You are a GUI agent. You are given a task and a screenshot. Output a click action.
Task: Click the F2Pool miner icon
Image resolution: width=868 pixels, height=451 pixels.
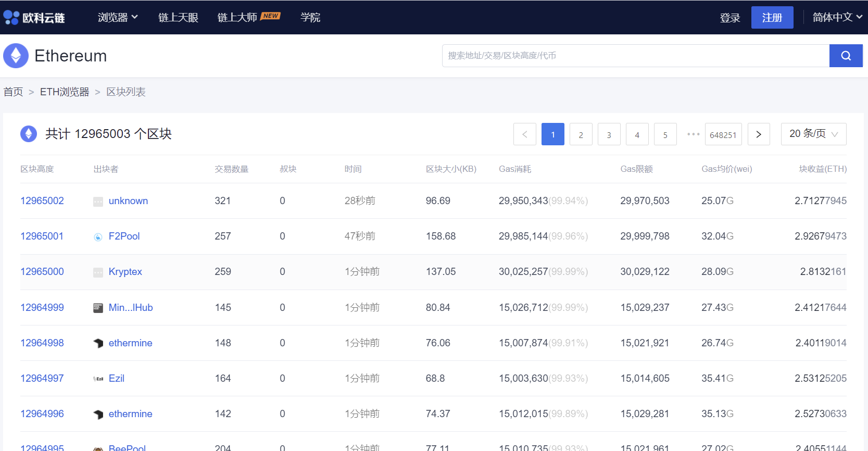pyautogui.click(x=98, y=237)
